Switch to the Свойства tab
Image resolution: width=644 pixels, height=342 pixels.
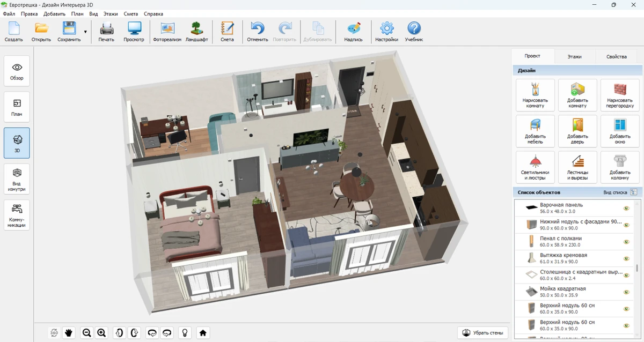click(616, 56)
